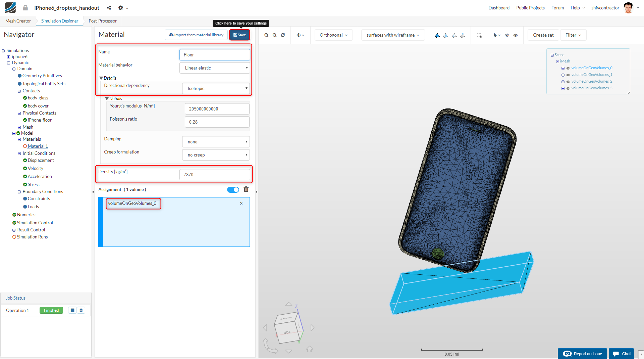Toggle visibility of volumeOnGeoVolumes_0
This screenshot has width=644, height=359.
(568, 68)
